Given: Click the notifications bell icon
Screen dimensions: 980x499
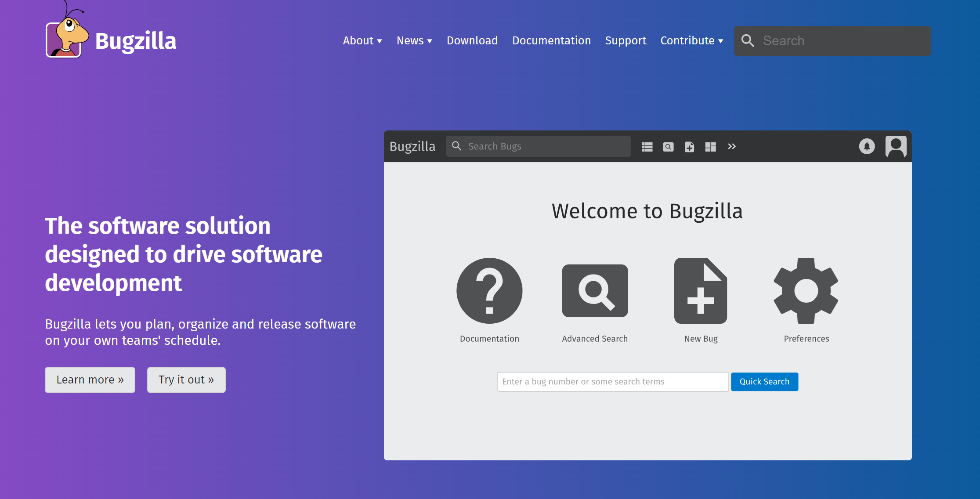Looking at the screenshot, I should 868,146.
